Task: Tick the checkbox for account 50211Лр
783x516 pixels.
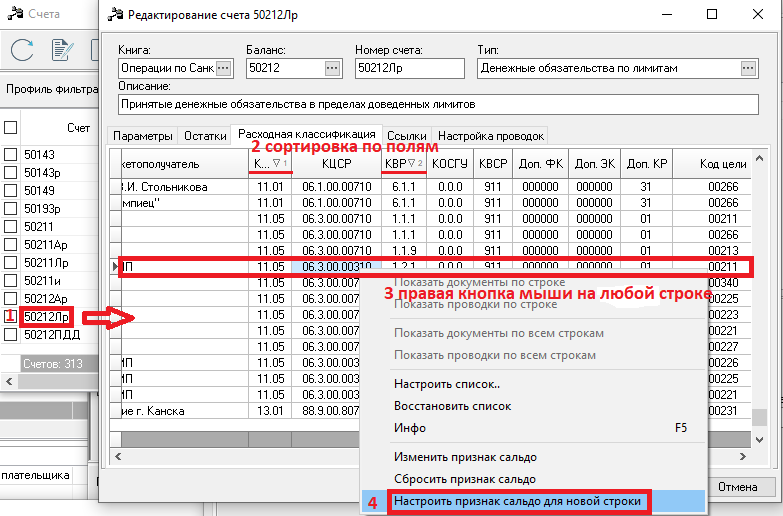Action: 10,262
